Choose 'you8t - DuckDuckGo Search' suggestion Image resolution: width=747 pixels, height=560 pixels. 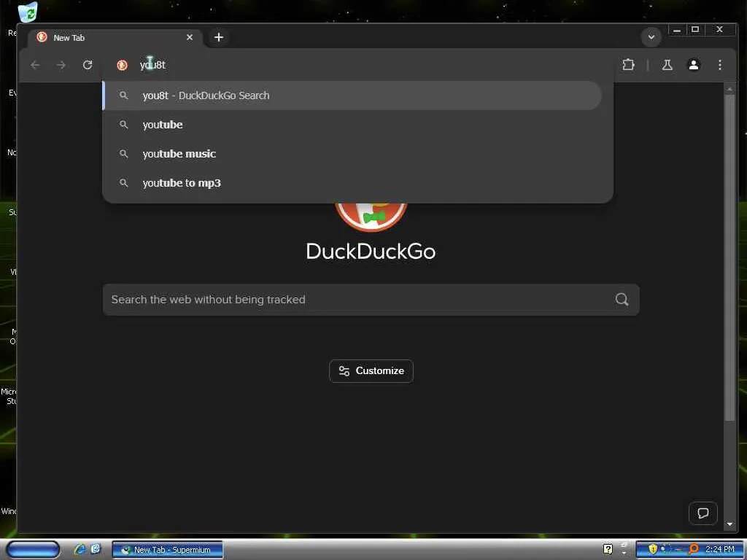(352, 96)
